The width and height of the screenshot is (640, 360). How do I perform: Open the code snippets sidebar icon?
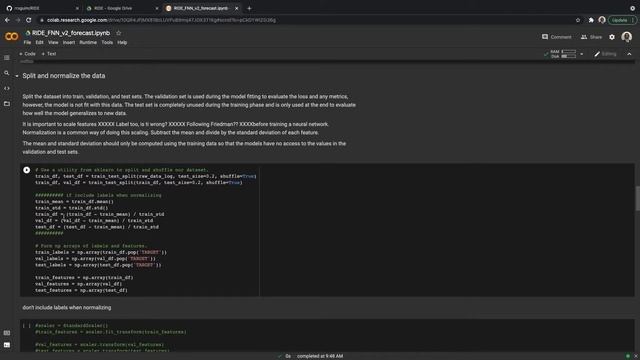click(7, 88)
